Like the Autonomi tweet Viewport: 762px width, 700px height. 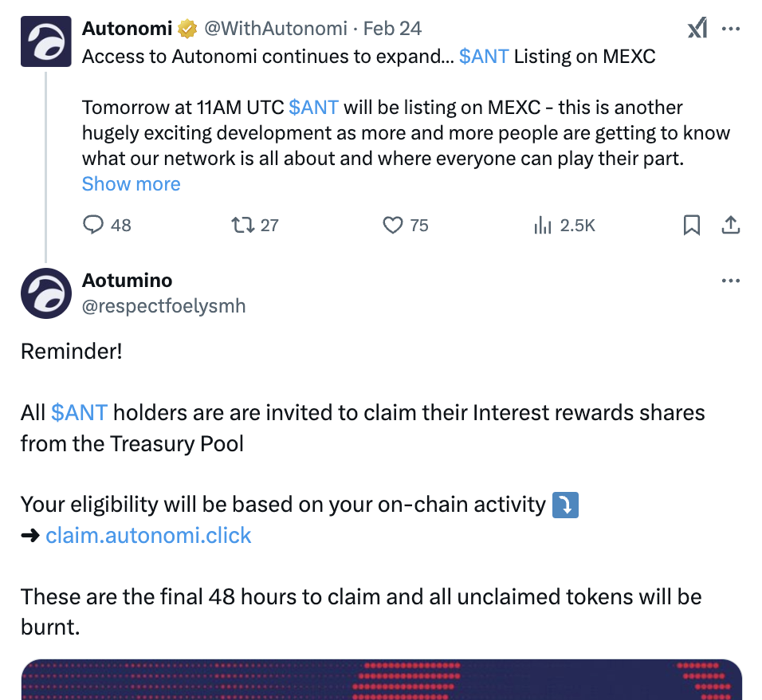393,226
